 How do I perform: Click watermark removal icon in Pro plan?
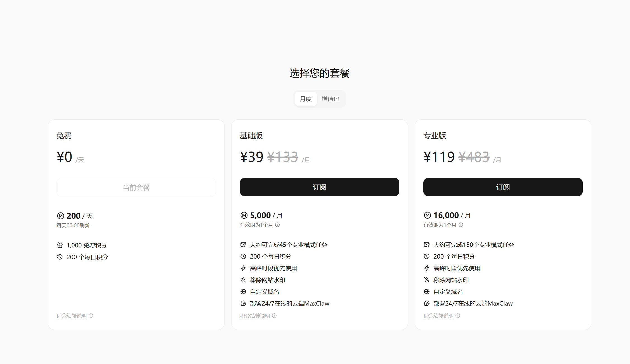click(427, 280)
